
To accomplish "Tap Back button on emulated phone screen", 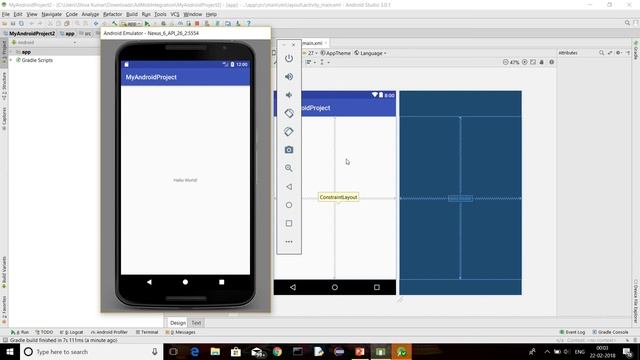I will (149, 282).
